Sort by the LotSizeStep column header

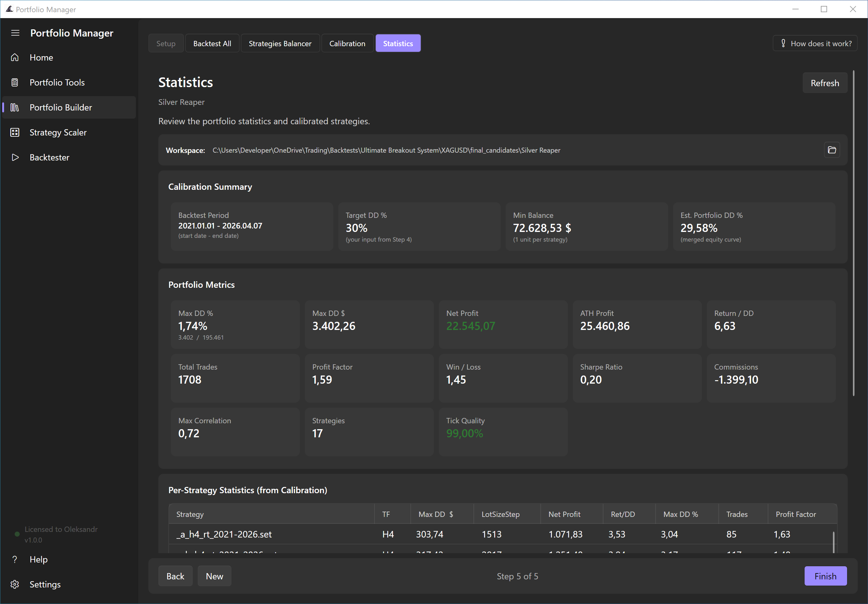pos(507,514)
